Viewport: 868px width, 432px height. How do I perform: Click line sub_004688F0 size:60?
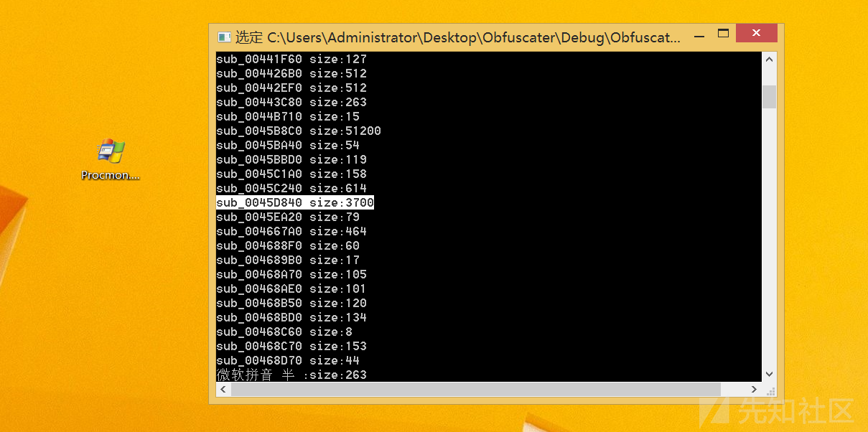coord(288,245)
